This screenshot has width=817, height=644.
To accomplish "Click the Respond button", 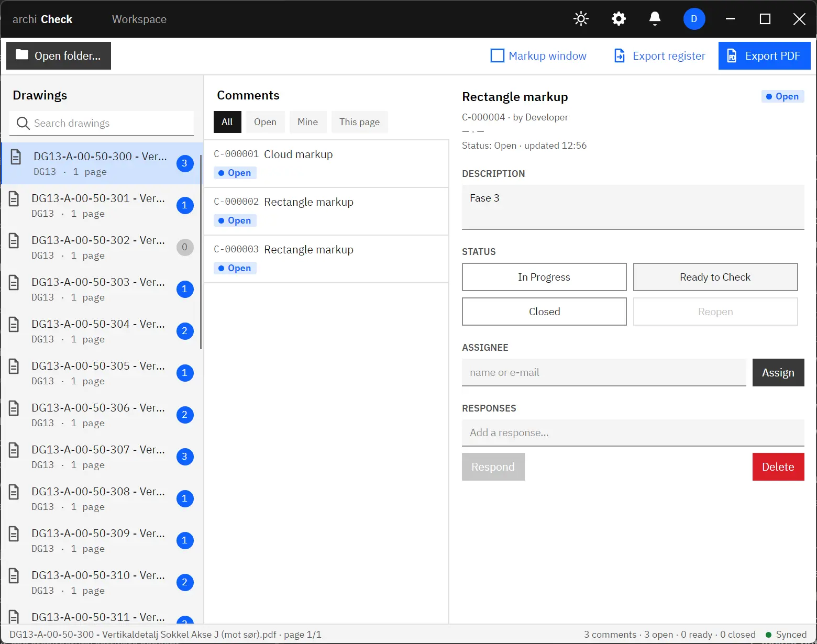I will click(x=493, y=467).
